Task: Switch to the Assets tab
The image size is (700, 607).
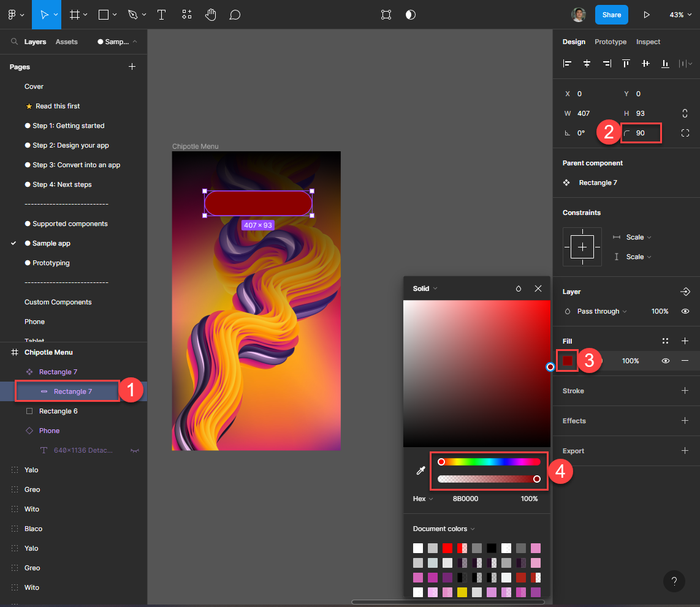Action: [x=66, y=42]
